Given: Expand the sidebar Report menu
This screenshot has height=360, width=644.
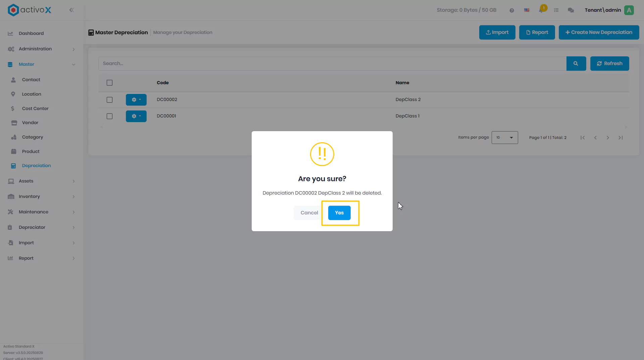Looking at the screenshot, I should coord(41,258).
